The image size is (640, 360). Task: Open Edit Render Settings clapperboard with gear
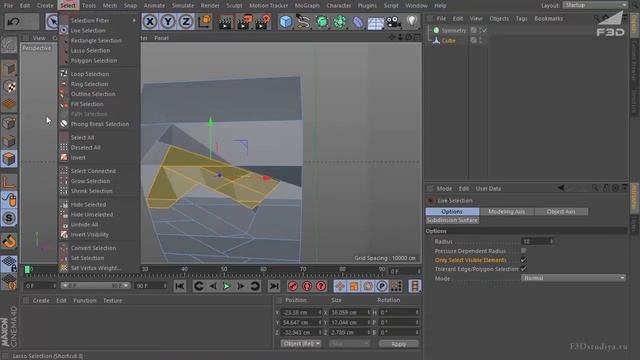point(263,22)
